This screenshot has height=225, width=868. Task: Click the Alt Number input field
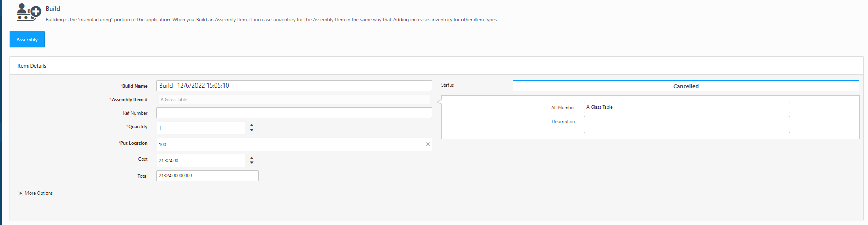tap(686, 107)
